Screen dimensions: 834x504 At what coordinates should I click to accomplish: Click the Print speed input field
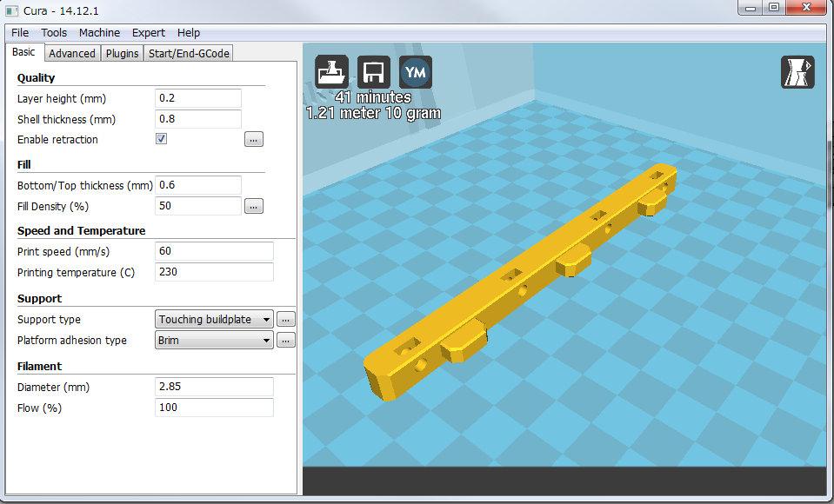(x=214, y=251)
